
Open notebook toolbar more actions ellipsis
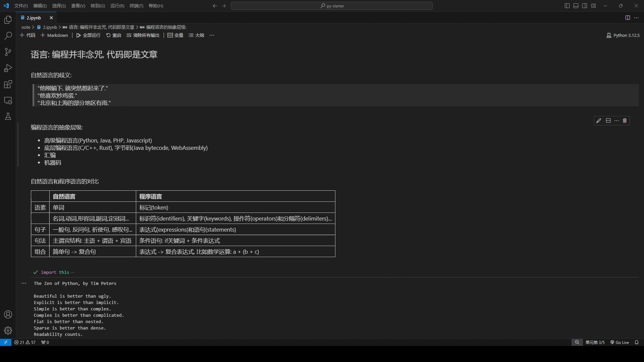pos(212,35)
